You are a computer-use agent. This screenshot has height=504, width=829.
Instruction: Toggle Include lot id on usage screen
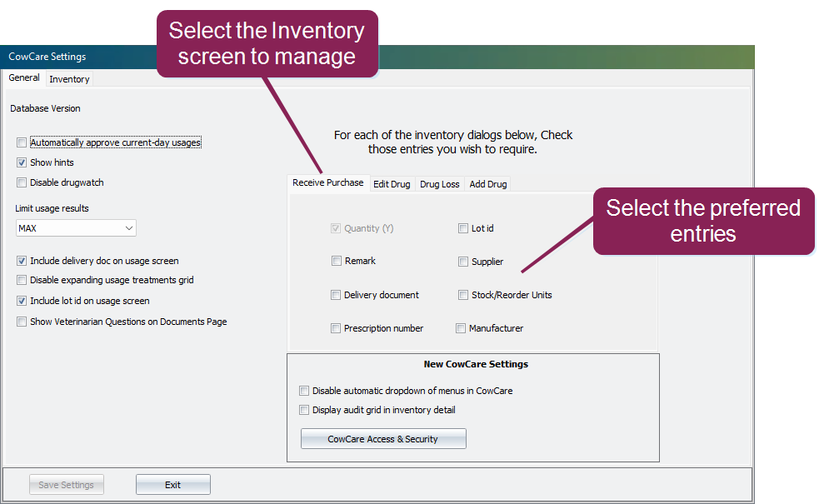(x=22, y=301)
